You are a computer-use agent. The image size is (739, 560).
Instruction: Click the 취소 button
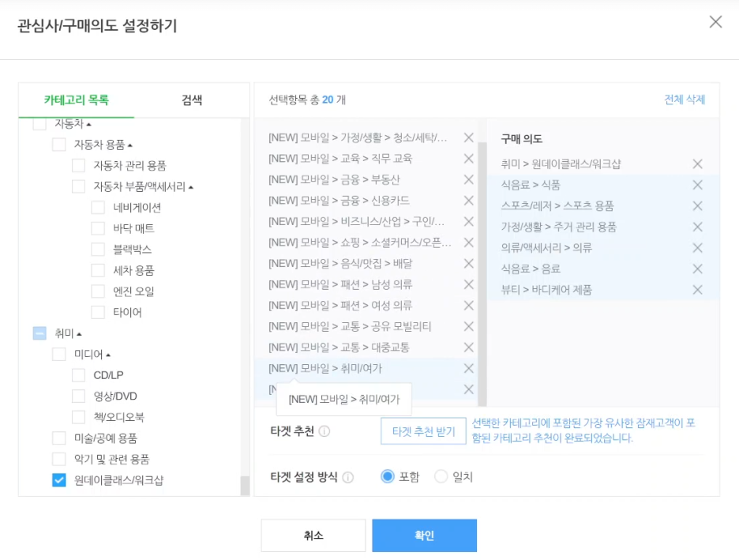pos(313,536)
